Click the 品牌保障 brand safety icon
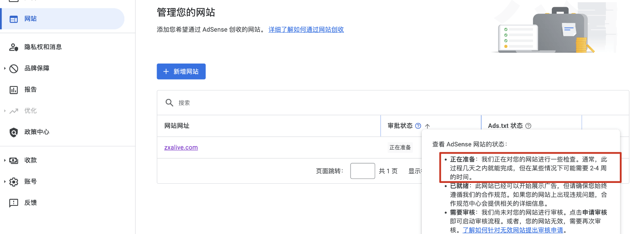 pos(14,68)
